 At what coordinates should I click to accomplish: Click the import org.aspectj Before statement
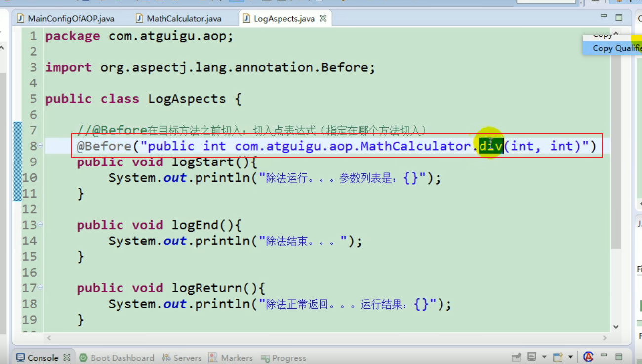pos(210,68)
